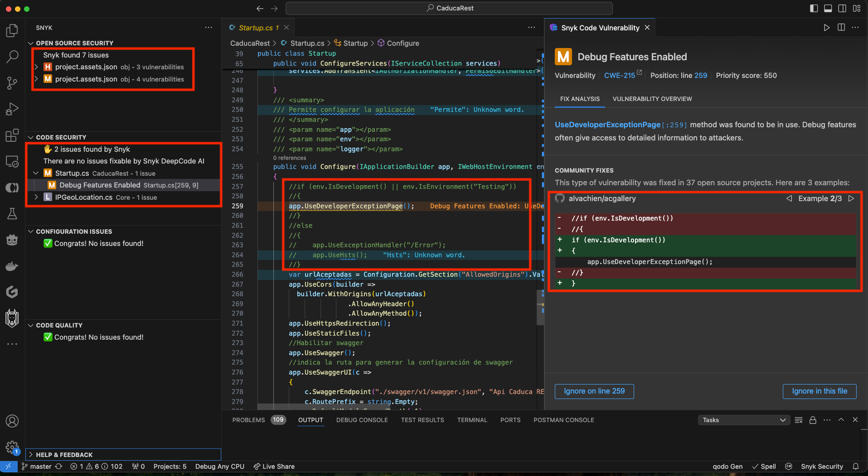Switch to the Test Results tab
Image resolution: width=868 pixels, height=476 pixels.
click(x=422, y=420)
